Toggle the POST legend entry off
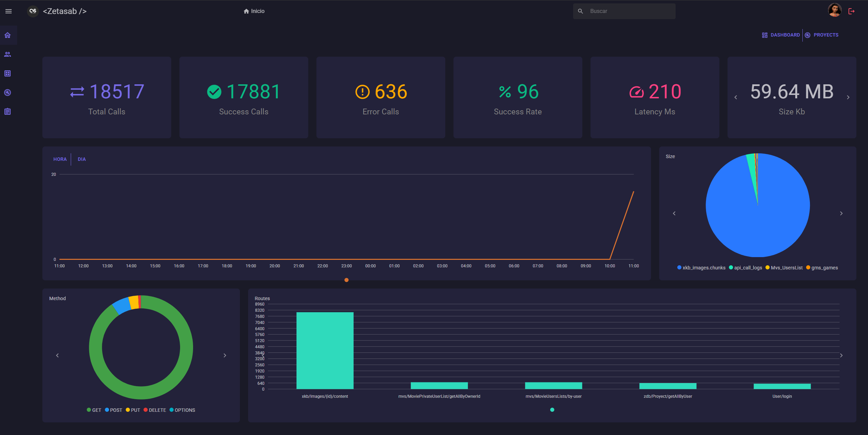The height and width of the screenshot is (435, 868). [113, 410]
